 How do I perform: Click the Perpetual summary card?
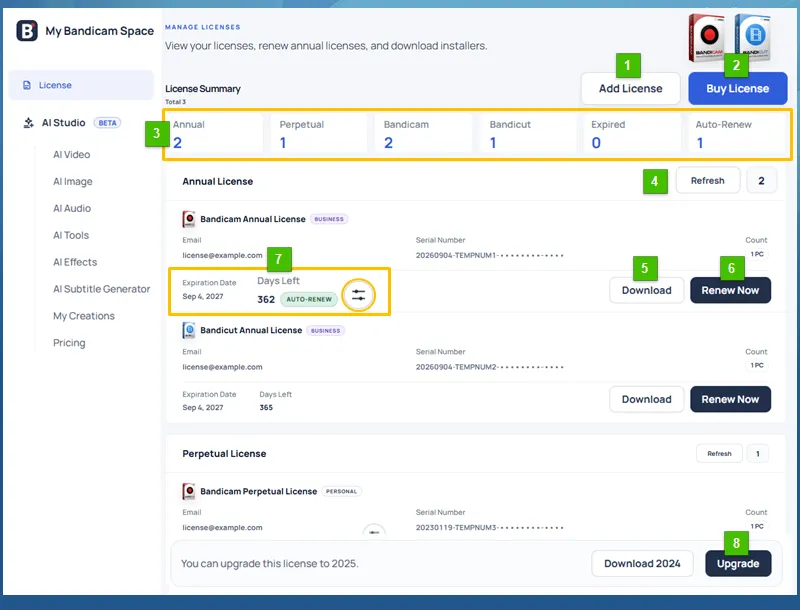(320, 134)
